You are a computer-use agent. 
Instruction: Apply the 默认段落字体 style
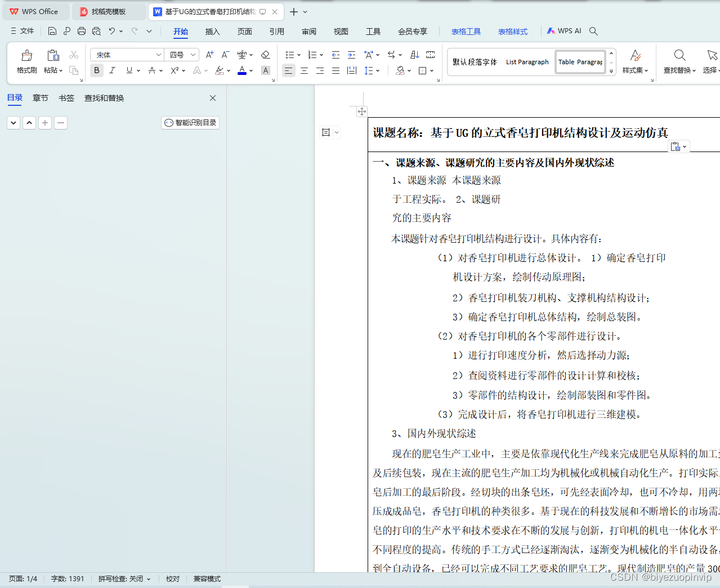[x=475, y=62]
